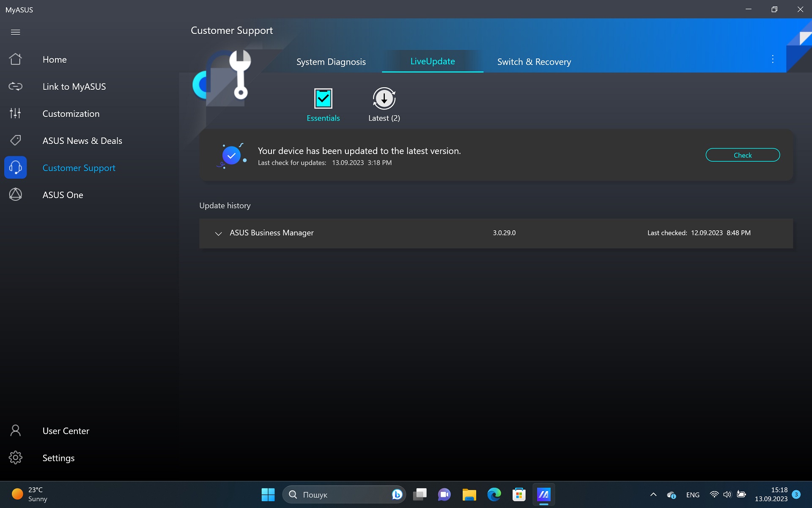Click the Link to MyASUS chain icon
812x508 pixels.
16,86
